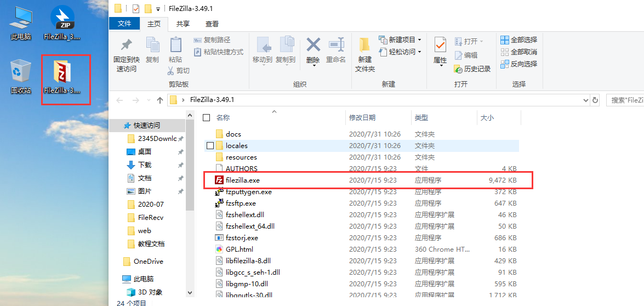
Task: Click the Back navigation arrow
Action: click(119, 100)
